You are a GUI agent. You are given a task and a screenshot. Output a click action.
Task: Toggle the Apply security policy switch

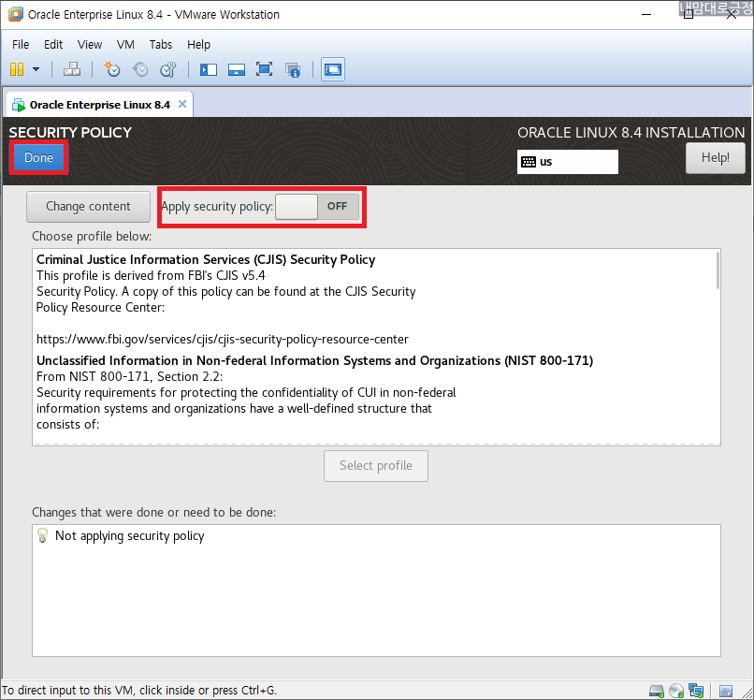coord(317,207)
